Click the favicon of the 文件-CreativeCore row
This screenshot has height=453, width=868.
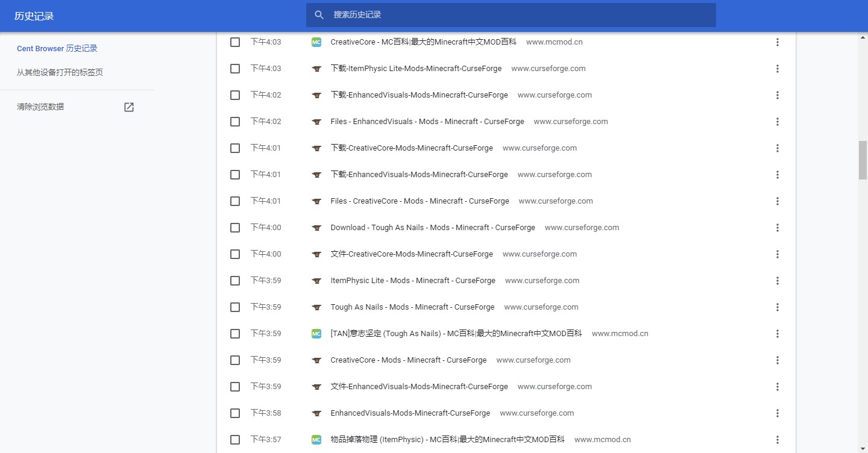pos(316,254)
